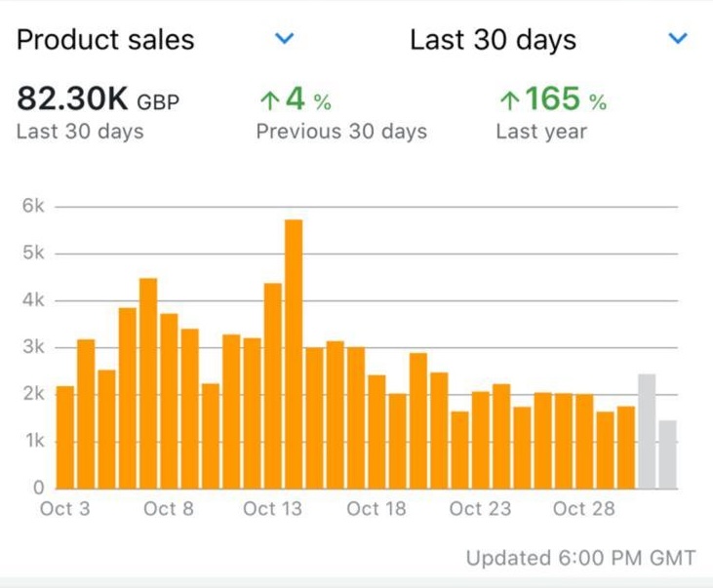The width and height of the screenshot is (713, 588).
Task: Click the Last 30 days period label
Action: click(493, 40)
